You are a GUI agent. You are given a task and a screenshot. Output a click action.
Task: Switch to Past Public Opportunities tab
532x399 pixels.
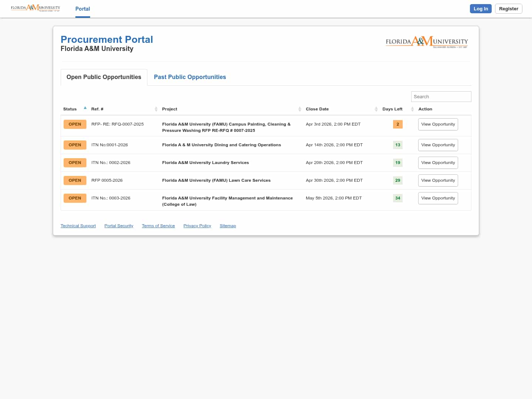[x=190, y=77]
